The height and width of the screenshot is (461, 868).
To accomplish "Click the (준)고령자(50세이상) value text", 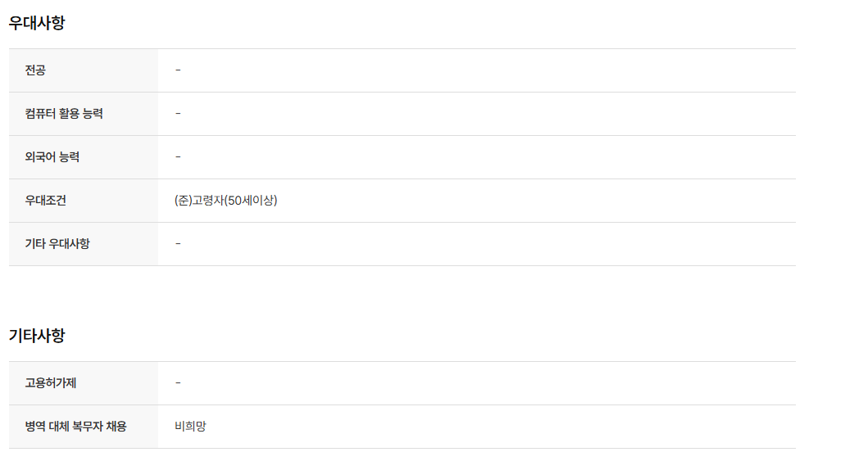I will pos(226,201).
